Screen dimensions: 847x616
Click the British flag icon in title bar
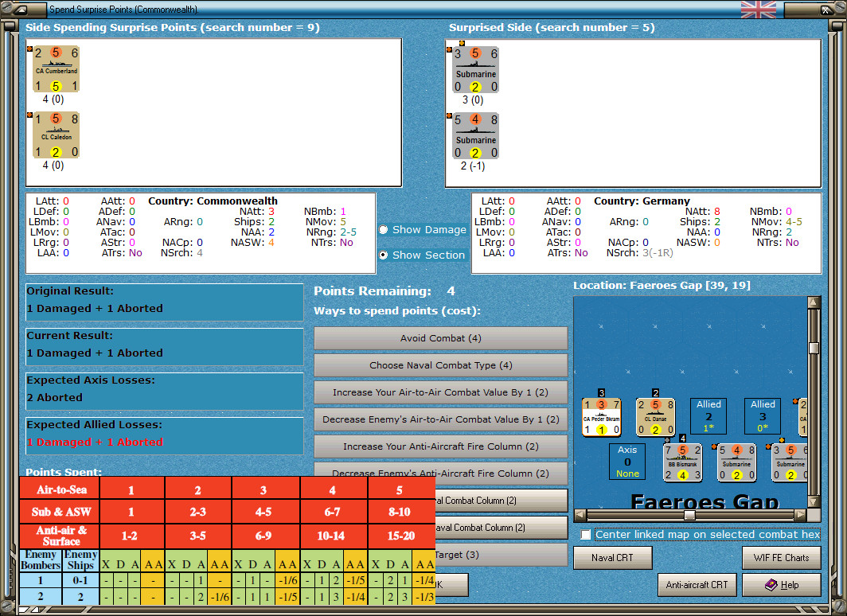(x=759, y=10)
